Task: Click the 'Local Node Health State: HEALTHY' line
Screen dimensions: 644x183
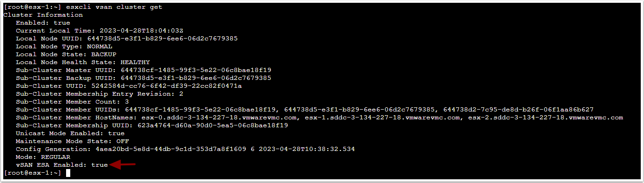Action: [83, 62]
